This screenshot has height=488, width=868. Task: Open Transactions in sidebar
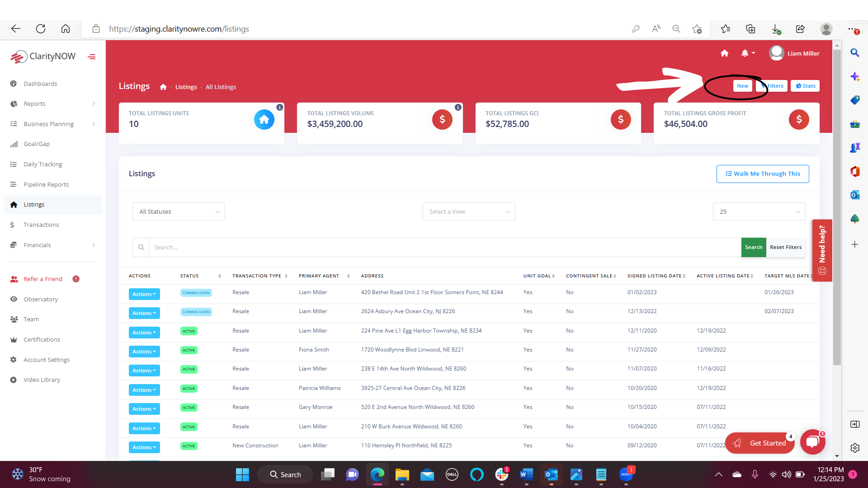pos(41,225)
